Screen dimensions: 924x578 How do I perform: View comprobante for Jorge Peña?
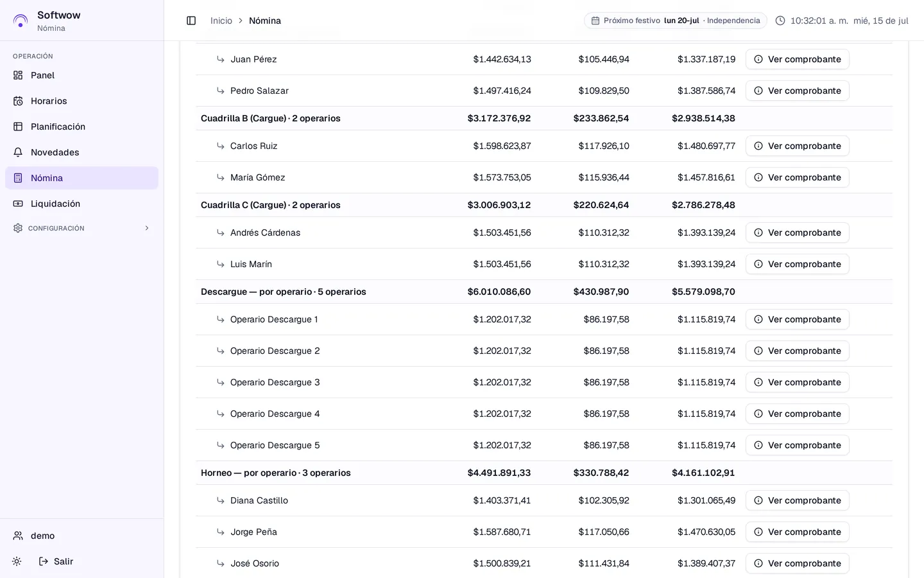798,532
